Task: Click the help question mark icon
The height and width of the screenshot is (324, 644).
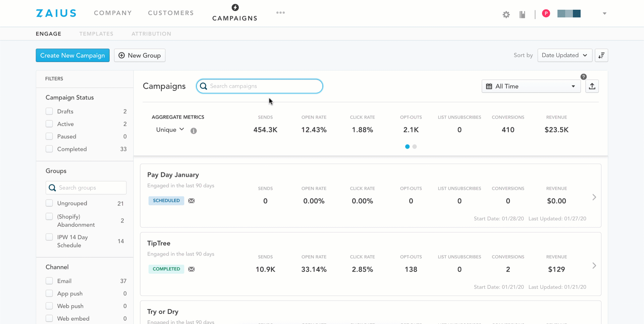Action: click(x=584, y=77)
